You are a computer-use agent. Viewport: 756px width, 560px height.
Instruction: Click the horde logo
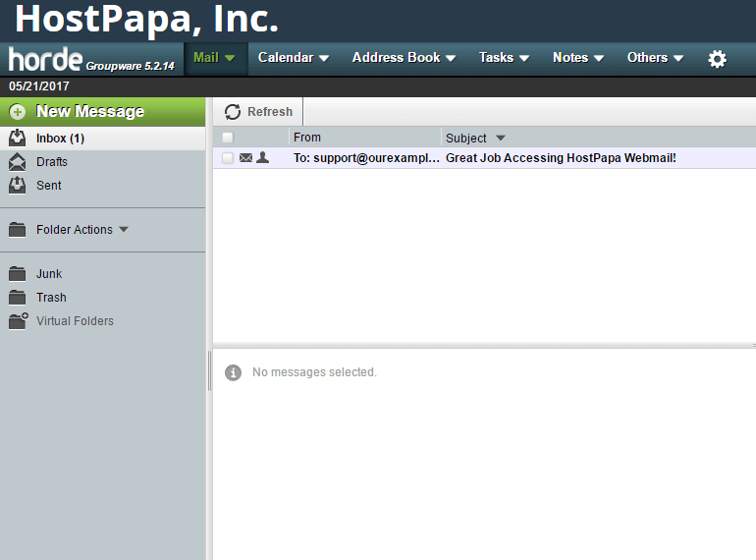(x=46, y=59)
